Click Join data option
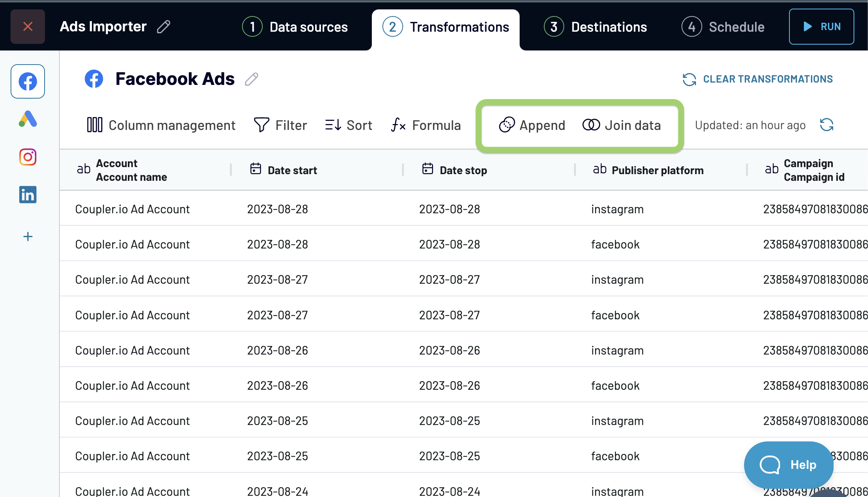This screenshot has height=497, width=868. click(x=622, y=125)
